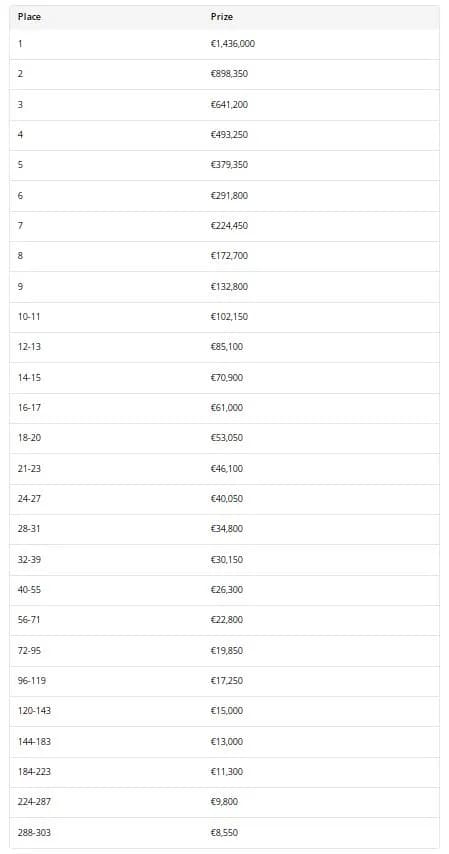Image resolution: width=449 pixels, height=854 pixels.
Task: Click the €85,100 prize amount
Action: point(227,347)
